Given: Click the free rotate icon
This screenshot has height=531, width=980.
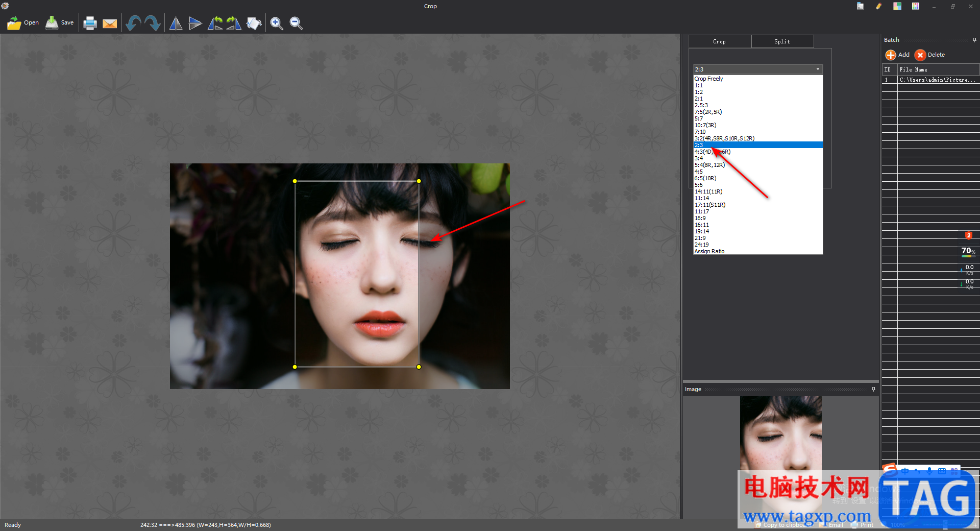Looking at the screenshot, I should [x=254, y=23].
